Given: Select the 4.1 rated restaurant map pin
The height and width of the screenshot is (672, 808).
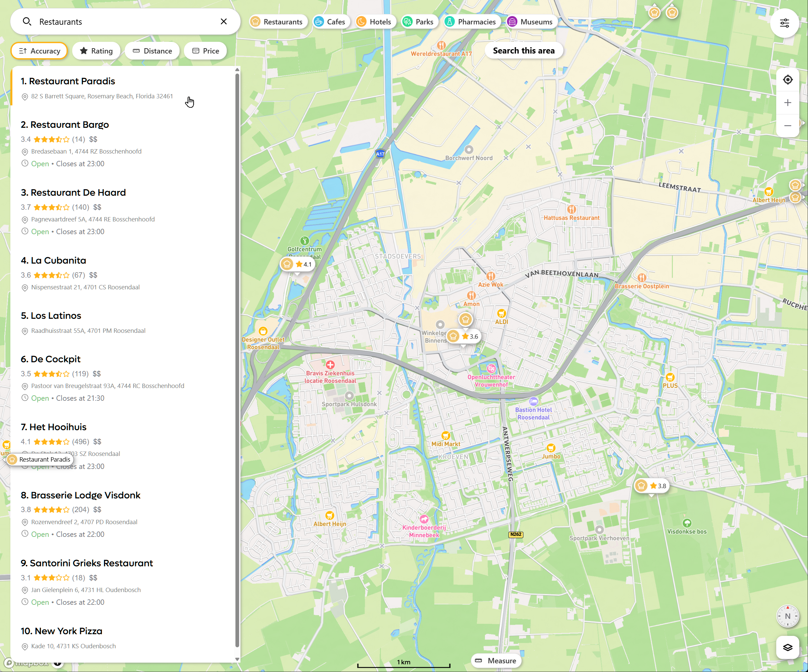Looking at the screenshot, I should 297,264.
